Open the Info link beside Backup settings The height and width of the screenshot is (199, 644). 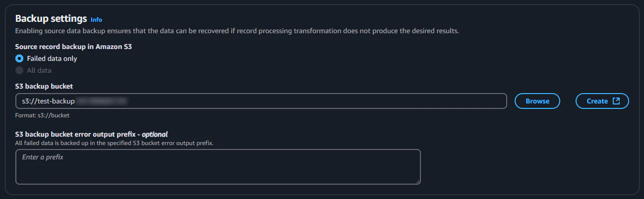[96, 20]
